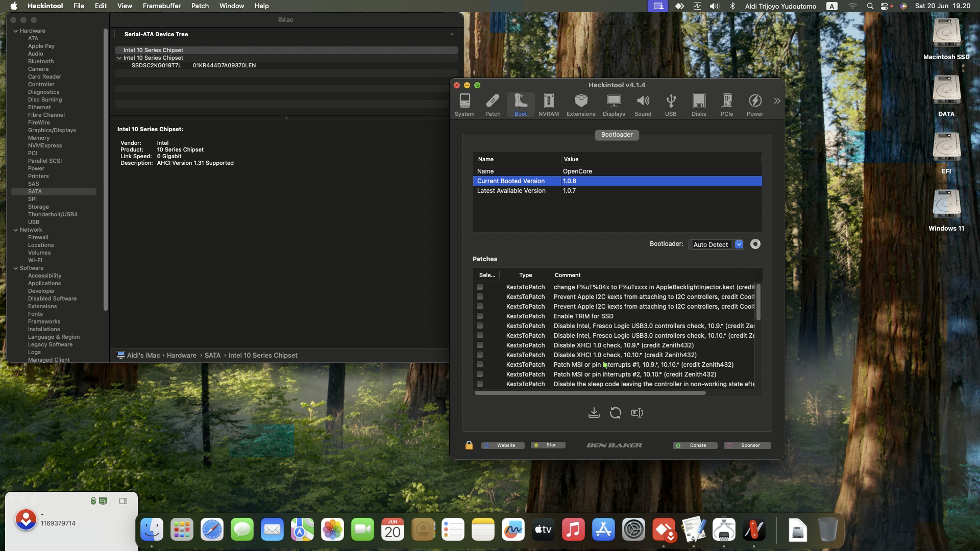Collapse the Hardware section in sidebar
This screenshot has height=551, width=980.
click(x=15, y=31)
